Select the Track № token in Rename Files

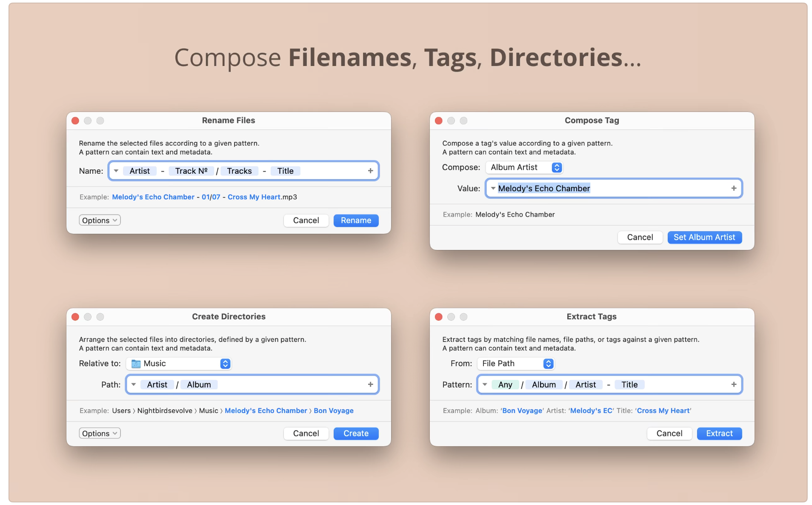pos(191,170)
